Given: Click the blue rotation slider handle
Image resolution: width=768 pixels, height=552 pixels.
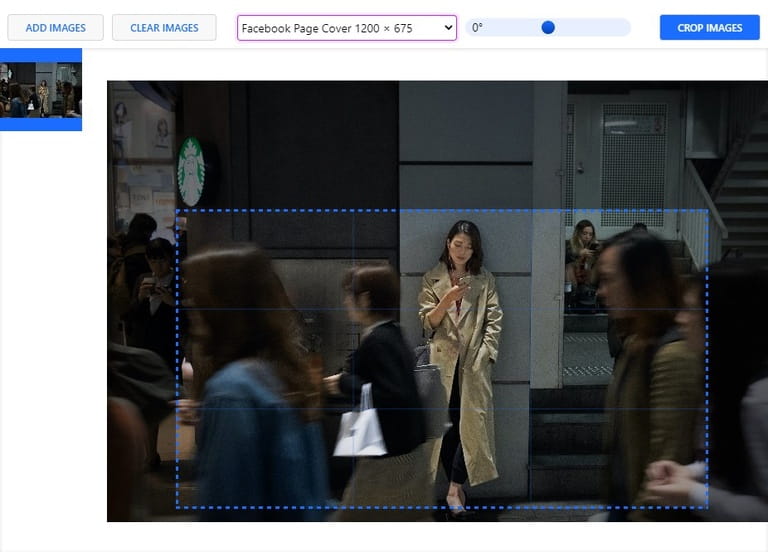Looking at the screenshot, I should click(548, 28).
